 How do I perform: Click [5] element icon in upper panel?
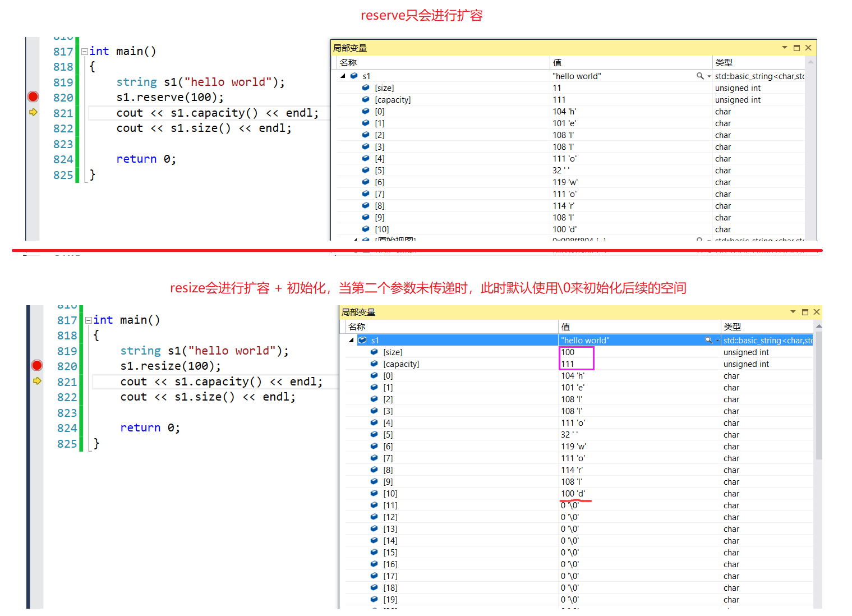coord(366,170)
